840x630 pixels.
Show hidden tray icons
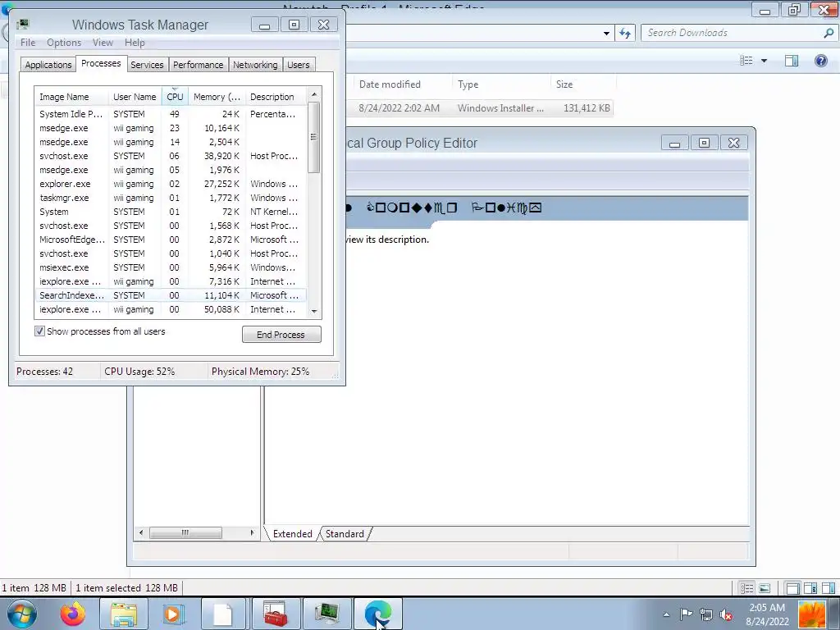pyautogui.click(x=666, y=614)
